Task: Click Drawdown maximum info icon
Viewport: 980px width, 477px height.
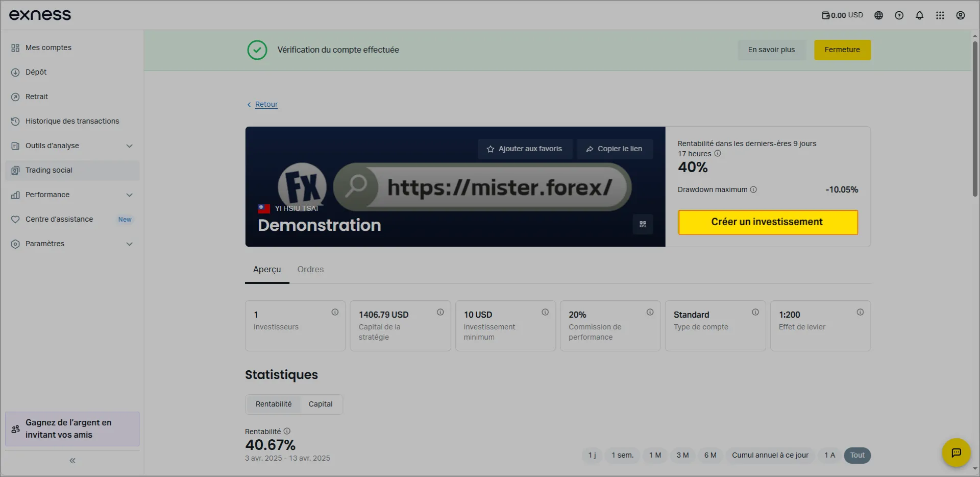Action: pos(753,189)
